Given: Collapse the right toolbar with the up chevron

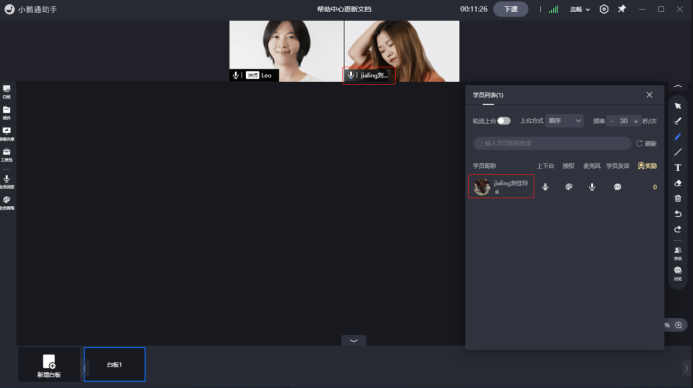Looking at the screenshot, I should click(678, 87).
